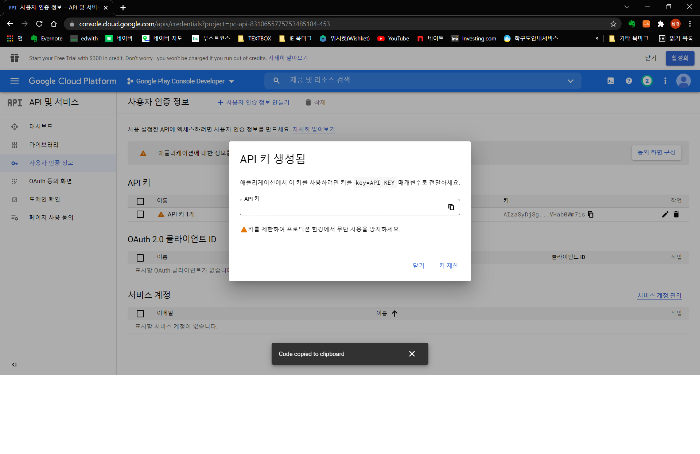Select 사용자 인증 정보 in the sidebar
700x454 pixels.
58,163
